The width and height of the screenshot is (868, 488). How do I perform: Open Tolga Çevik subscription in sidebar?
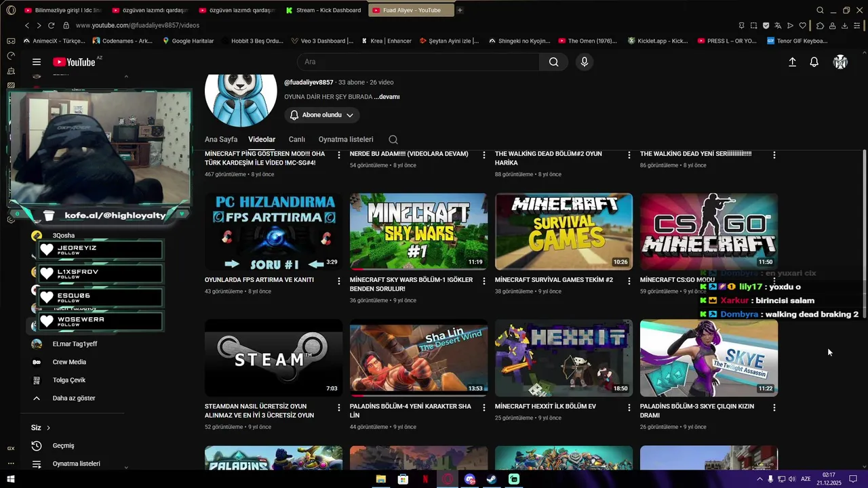pos(69,380)
